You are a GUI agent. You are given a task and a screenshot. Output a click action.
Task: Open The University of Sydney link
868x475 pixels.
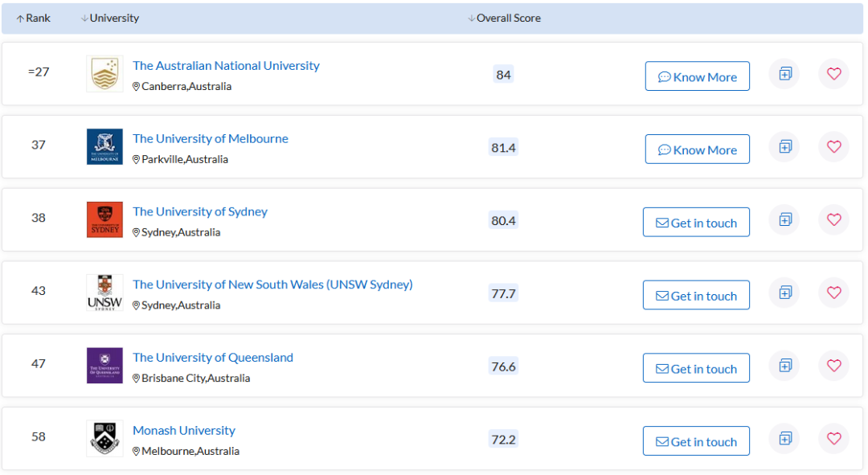pos(200,211)
